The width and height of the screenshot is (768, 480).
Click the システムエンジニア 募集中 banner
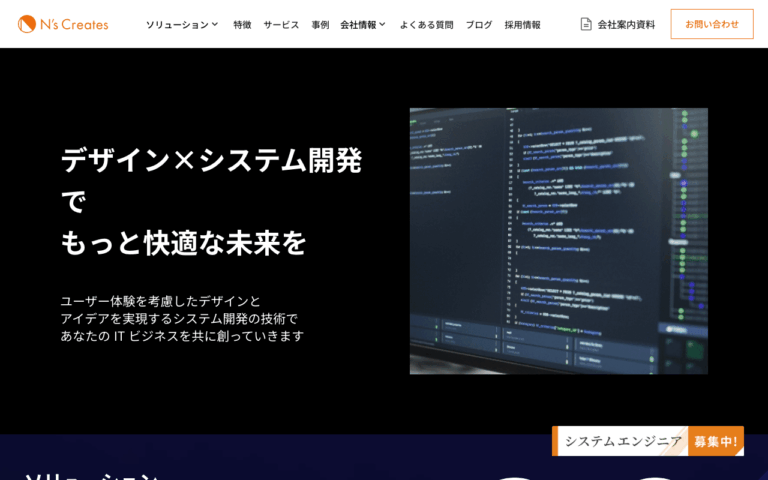pyautogui.click(x=648, y=441)
